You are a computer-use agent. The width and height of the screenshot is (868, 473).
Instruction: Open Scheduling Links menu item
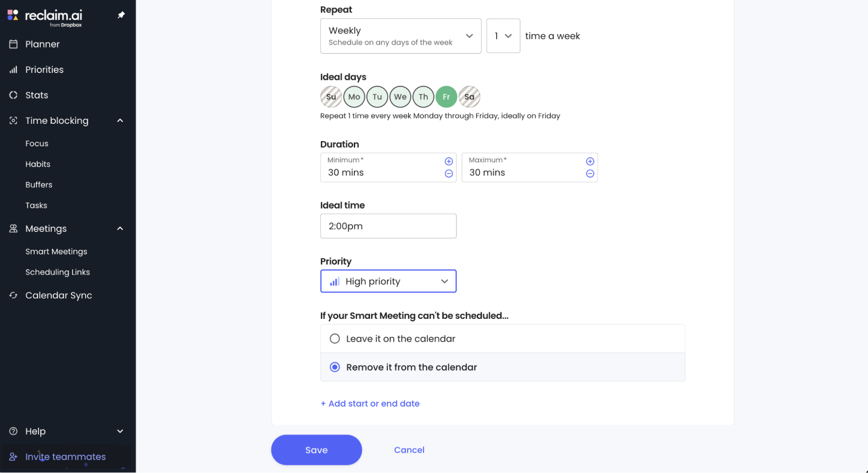(x=57, y=272)
